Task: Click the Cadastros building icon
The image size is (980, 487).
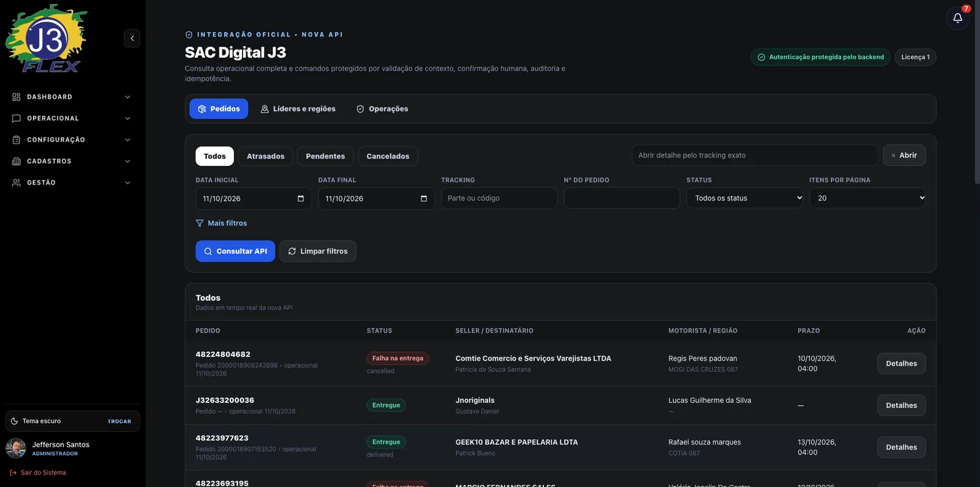Action: pyautogui.click(x=17, y=161)
